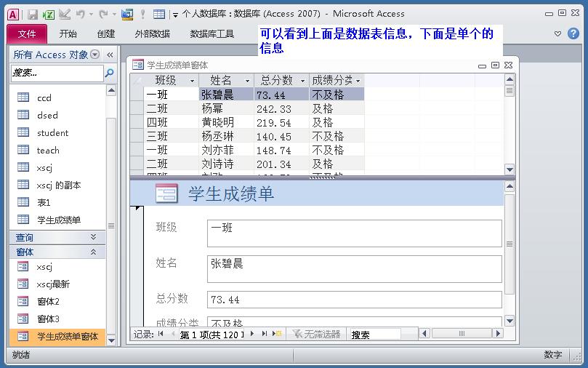The height and width of the screenshot is (368, 588).
Task: Open the 总分数 column filter dropdown
Action: pos(302,81)
